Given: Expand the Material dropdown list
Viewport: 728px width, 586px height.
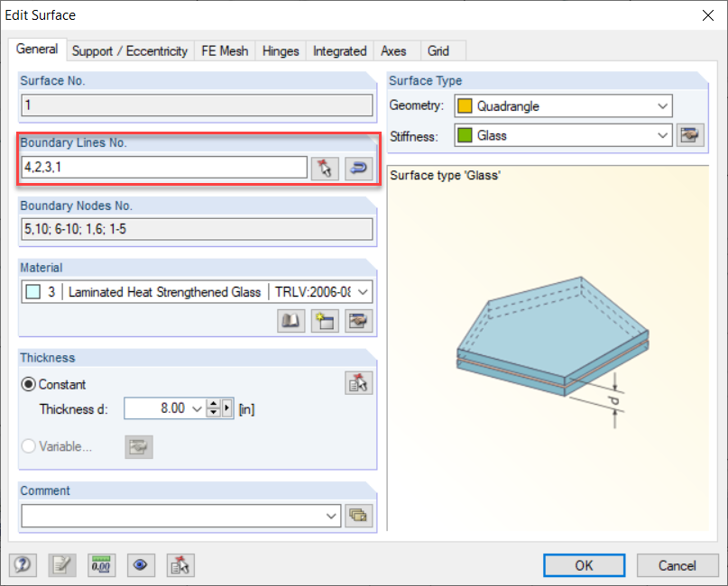Looking at the screenshot, I should [x=363, y=292].
